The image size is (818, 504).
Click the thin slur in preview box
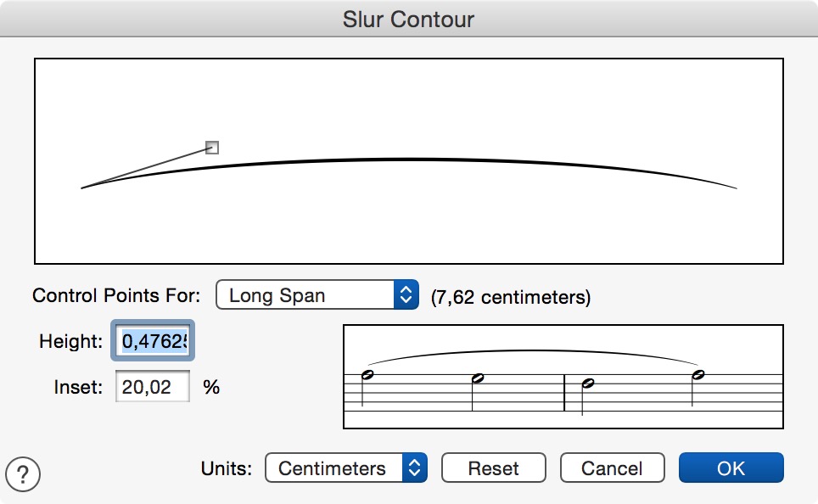[x=533, y=351]
